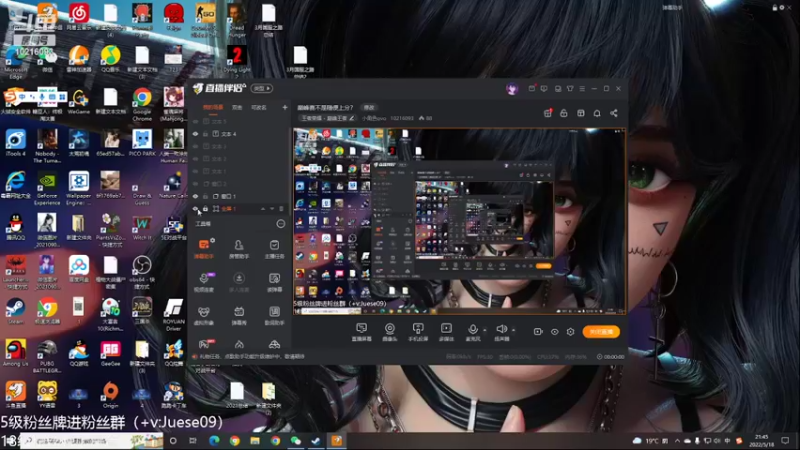Collapse the toolbox (工具箱) panel

281,223
